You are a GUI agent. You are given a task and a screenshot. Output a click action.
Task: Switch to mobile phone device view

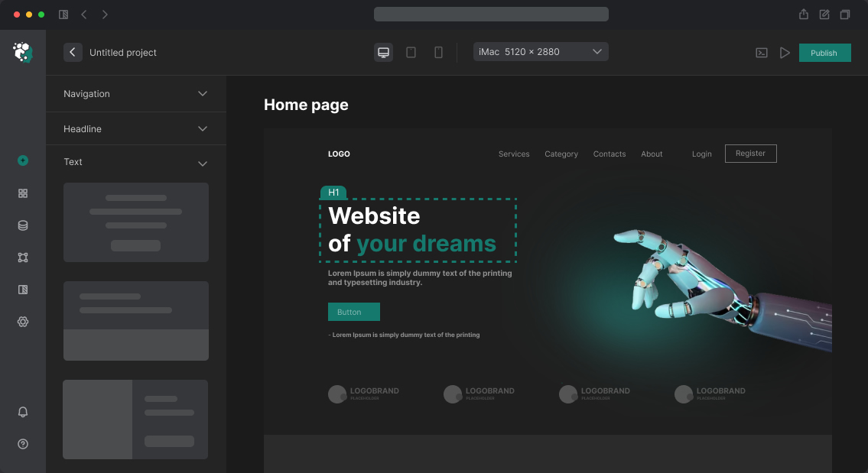438,52
